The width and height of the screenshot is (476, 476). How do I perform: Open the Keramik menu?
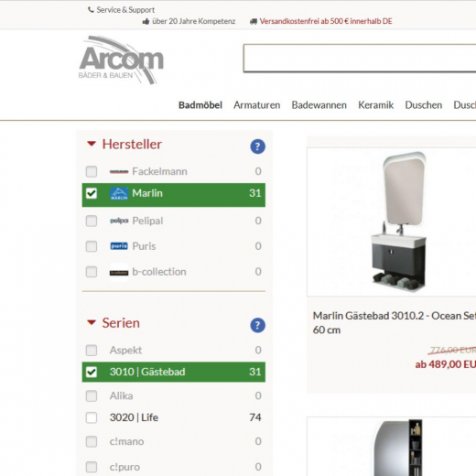pos(375,105)
